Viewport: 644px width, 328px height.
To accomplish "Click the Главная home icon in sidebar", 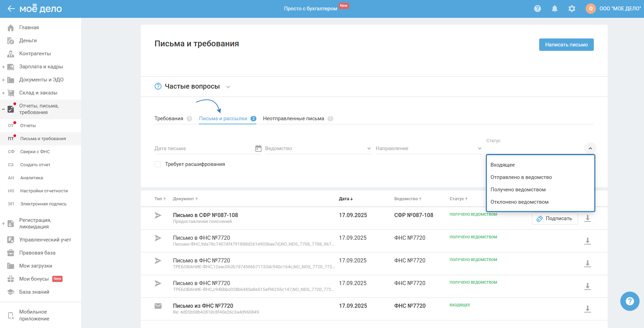I will coord(11,28).
